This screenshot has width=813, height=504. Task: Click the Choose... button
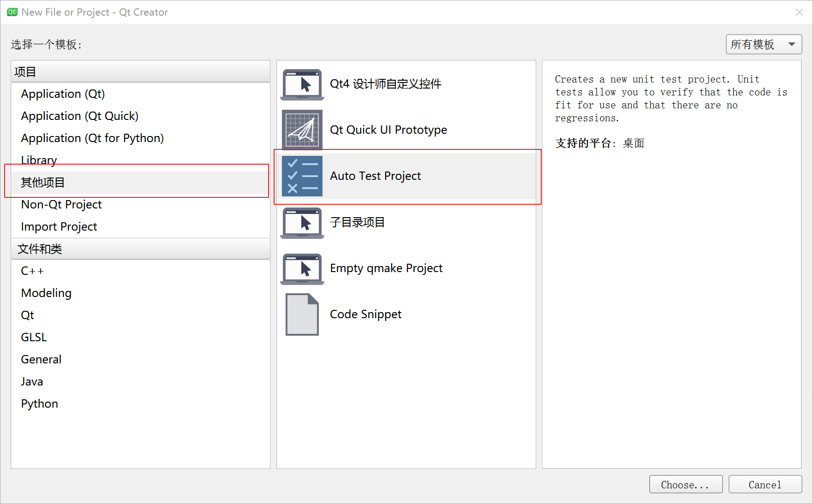click(x=686, y=485)
